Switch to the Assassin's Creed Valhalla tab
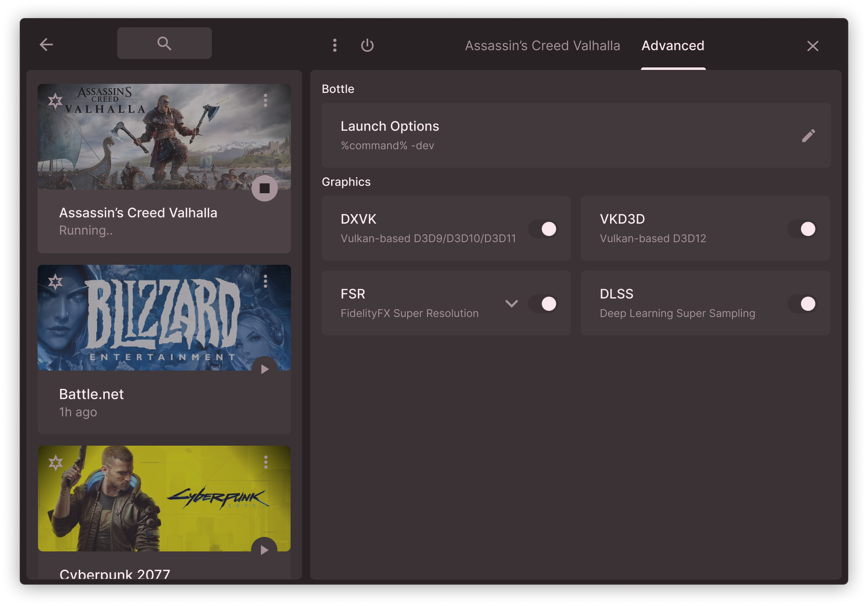 (542, 46)
